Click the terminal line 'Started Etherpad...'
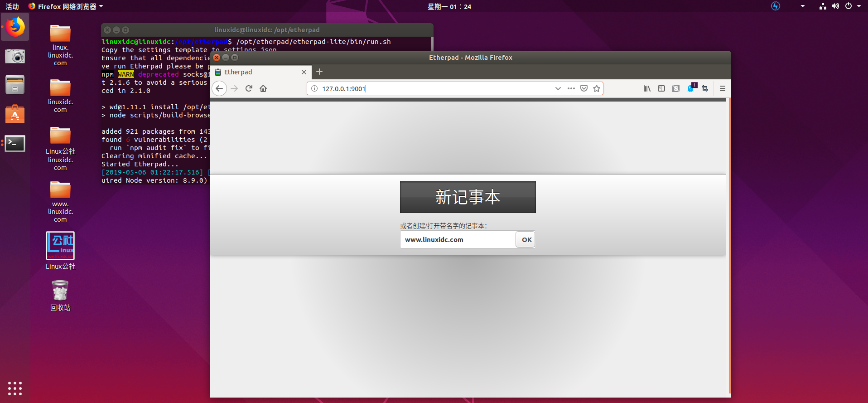 [x=140, y=164]
